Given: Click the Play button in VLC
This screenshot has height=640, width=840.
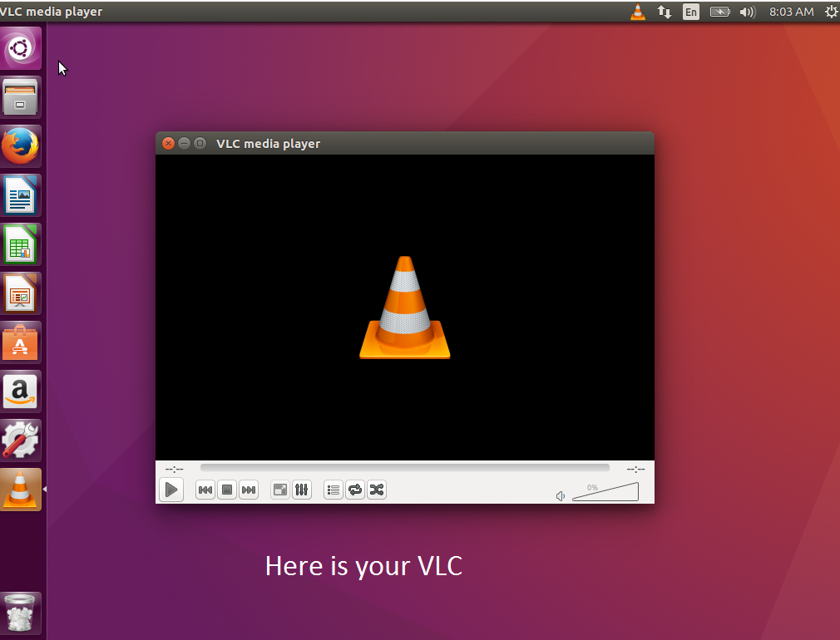Looking at the screenshot, I should (171, 490).
